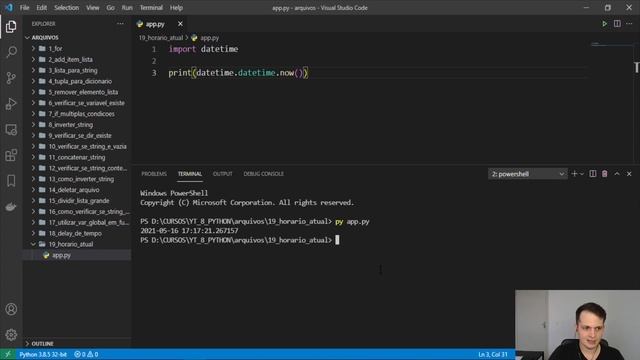Image resolution: width=640 pixels, height=360 pixels.
Task: Open the Search view
Action: coord(11,52)
